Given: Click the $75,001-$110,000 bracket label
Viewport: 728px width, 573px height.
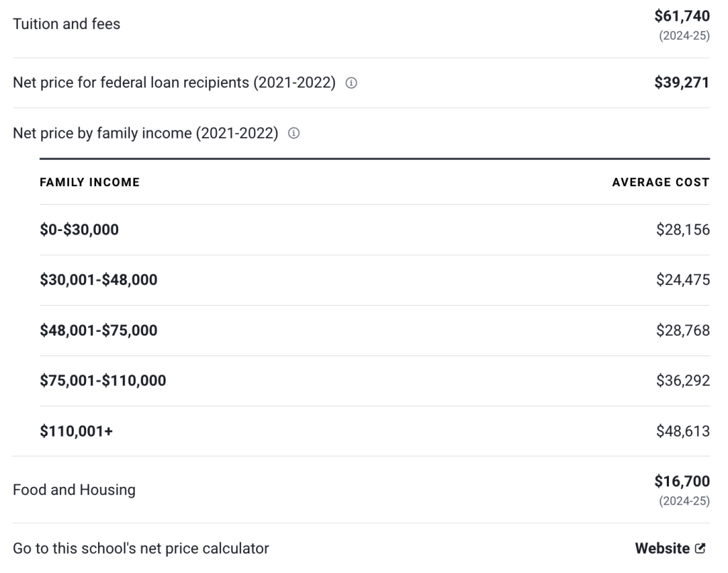Looking at the screenshot, I should pyautogui.click(x=102, y=380).
